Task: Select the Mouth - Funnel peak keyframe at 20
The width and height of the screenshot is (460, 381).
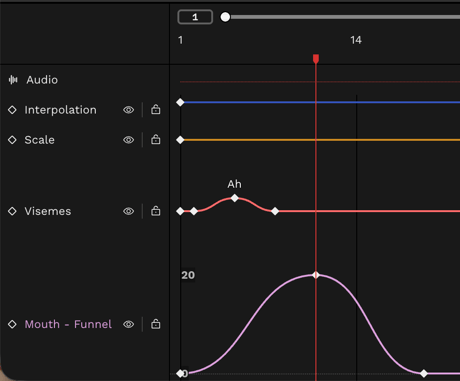Action: pyautogui.click(x=316, y=275)
